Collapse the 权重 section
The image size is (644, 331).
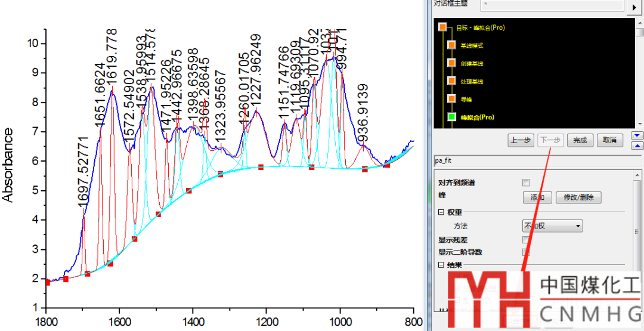coord(441,212)
